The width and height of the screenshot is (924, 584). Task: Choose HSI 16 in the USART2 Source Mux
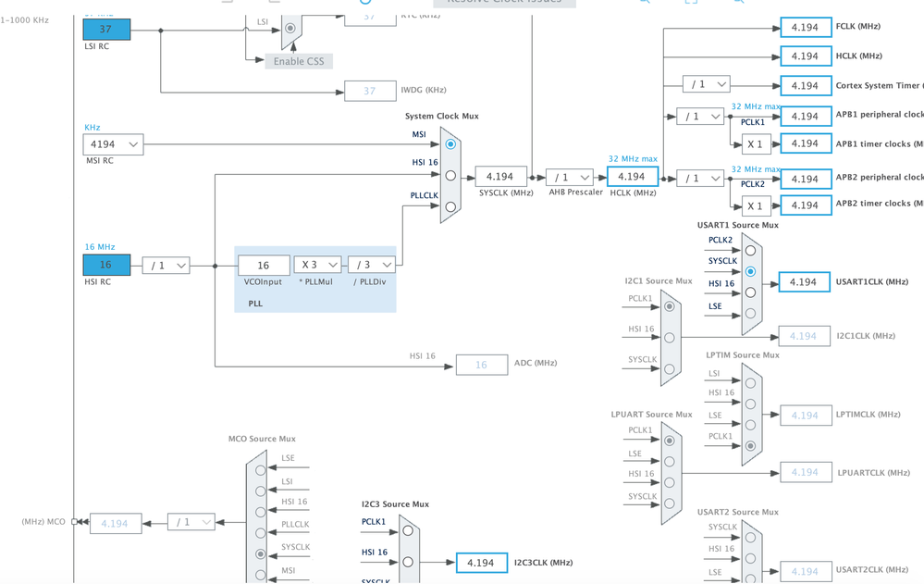tap(750, 558)
